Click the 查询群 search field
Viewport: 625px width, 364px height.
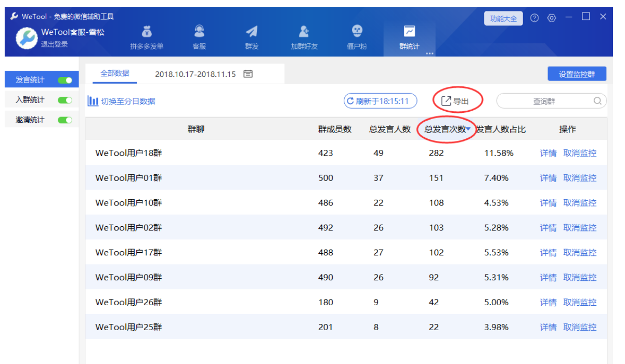coord(551,101)
